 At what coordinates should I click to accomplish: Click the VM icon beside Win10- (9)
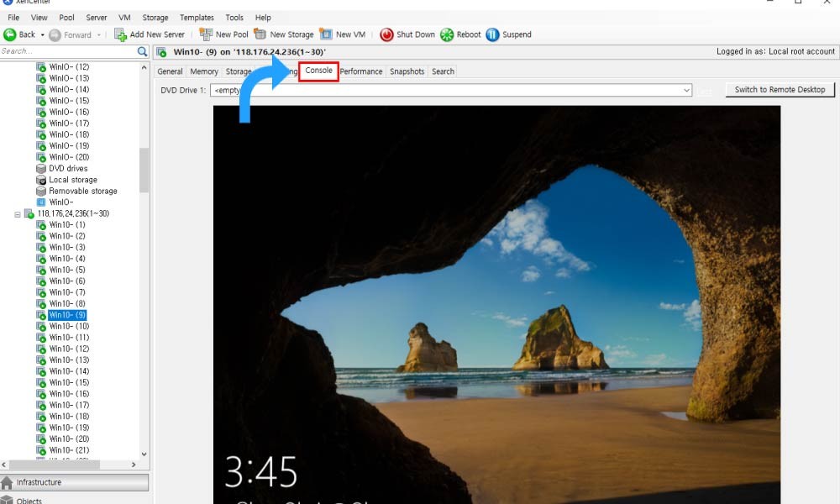(x=41, y=315)
